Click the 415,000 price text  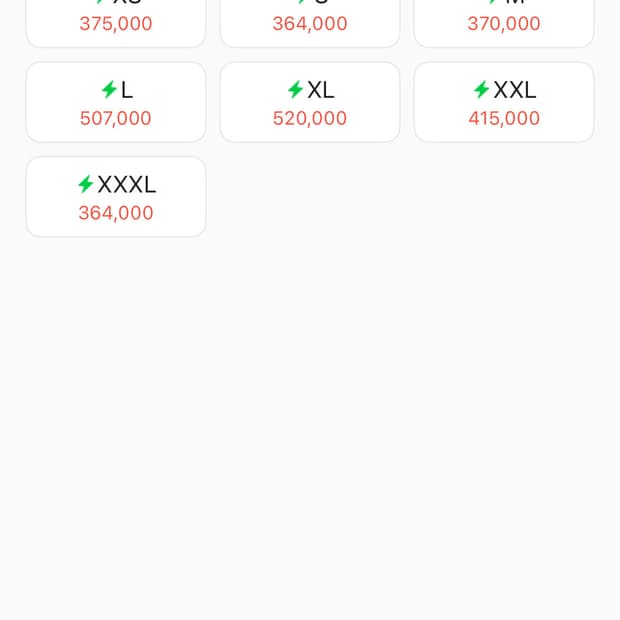click(x=504, y=118)
